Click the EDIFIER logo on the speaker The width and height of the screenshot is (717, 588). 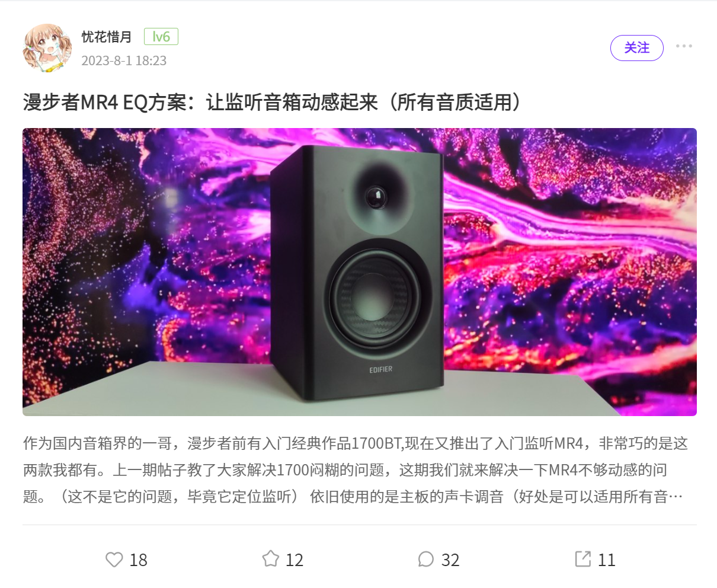(380, 369)
